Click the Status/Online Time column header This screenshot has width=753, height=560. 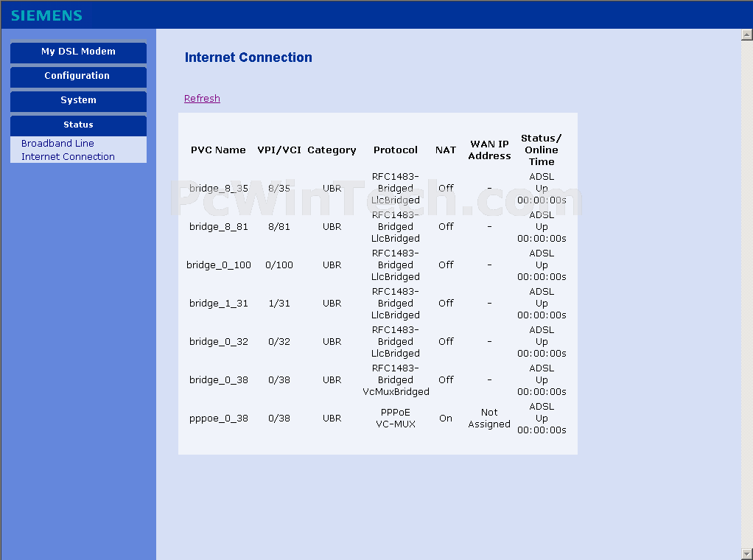[x=542, y=150]
